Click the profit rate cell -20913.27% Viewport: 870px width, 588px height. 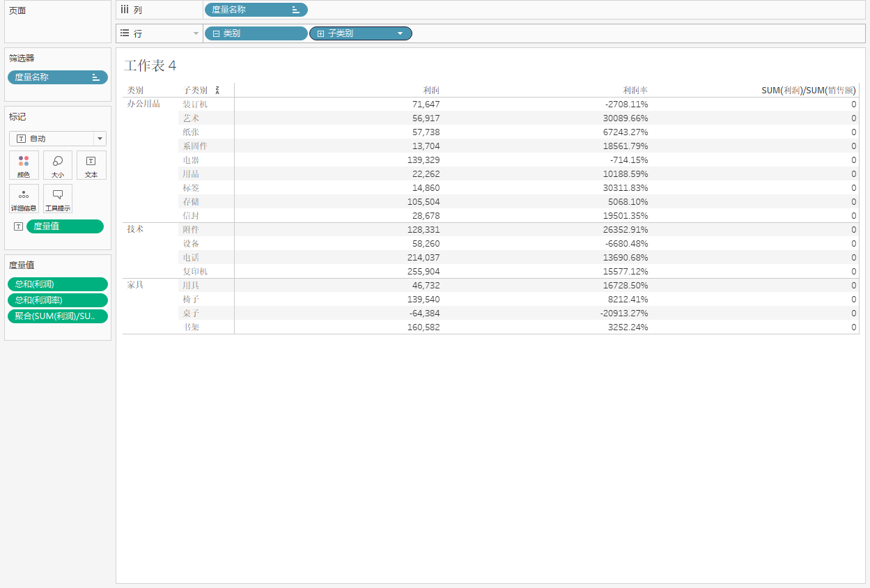(x=625, y=314)
